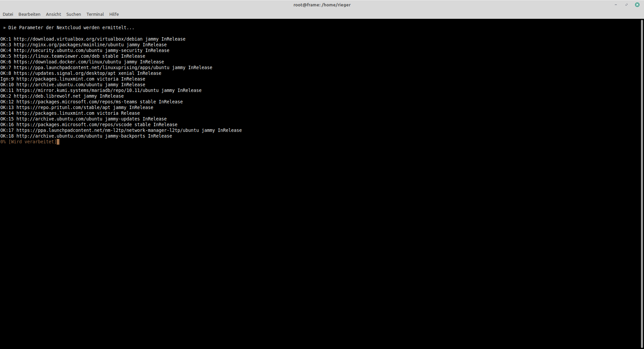Image resolution: width=644 pixels, height=349 pixels.
Task: Click the deb.librewolf.net jammy line
Action: tap(62, 96)
